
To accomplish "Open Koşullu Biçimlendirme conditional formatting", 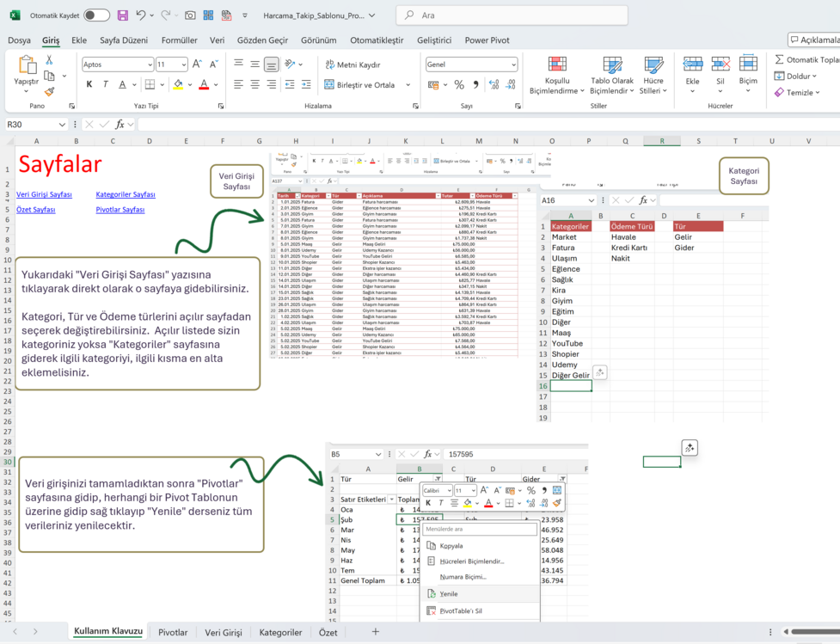I will (557, 76).
